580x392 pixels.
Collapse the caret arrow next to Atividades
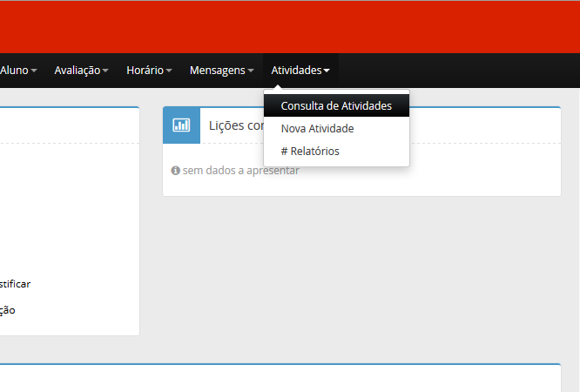click(x=327, y=71)
